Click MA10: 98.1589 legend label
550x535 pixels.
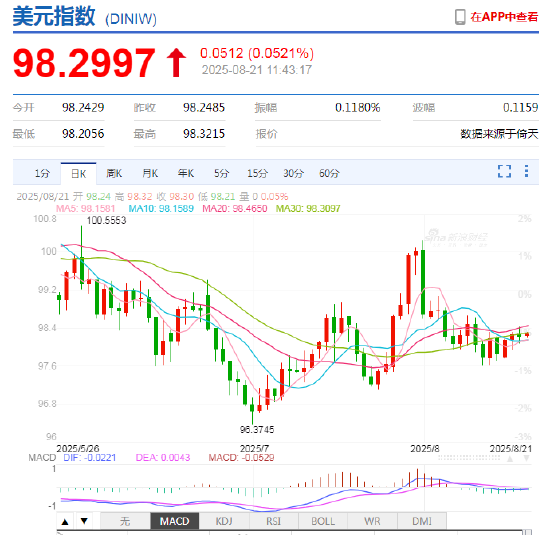[x=161, y=209]
